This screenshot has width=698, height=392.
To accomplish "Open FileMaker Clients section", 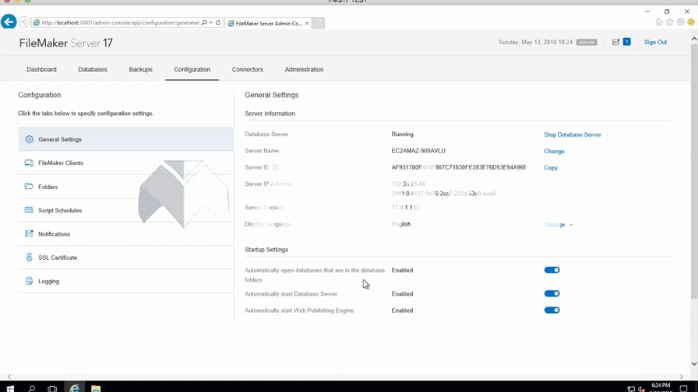I will pos(126,163).
